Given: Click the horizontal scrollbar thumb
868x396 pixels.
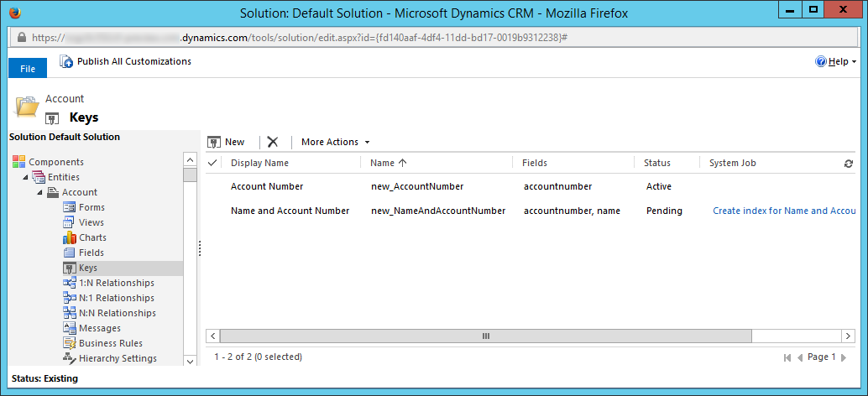Looking at the screenshot, I should point(485,336).
